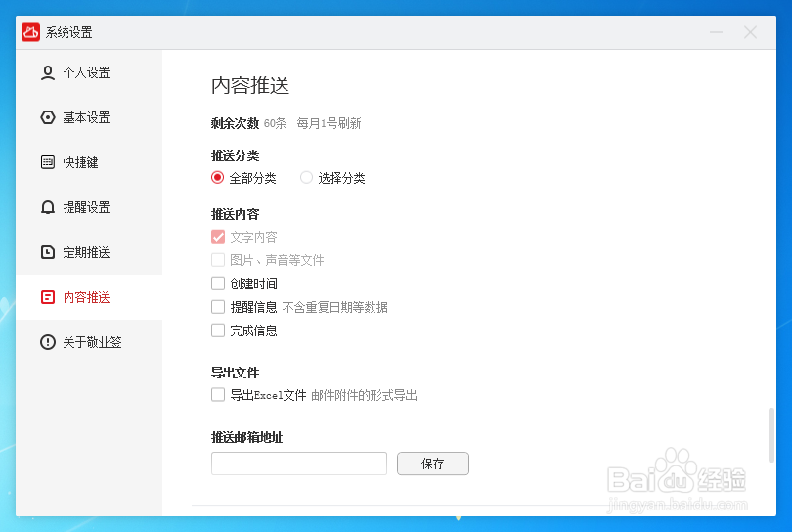The height and width of the screenshot is (532, 792).
Task: Select the 内容推送 label
Action: 86,297
